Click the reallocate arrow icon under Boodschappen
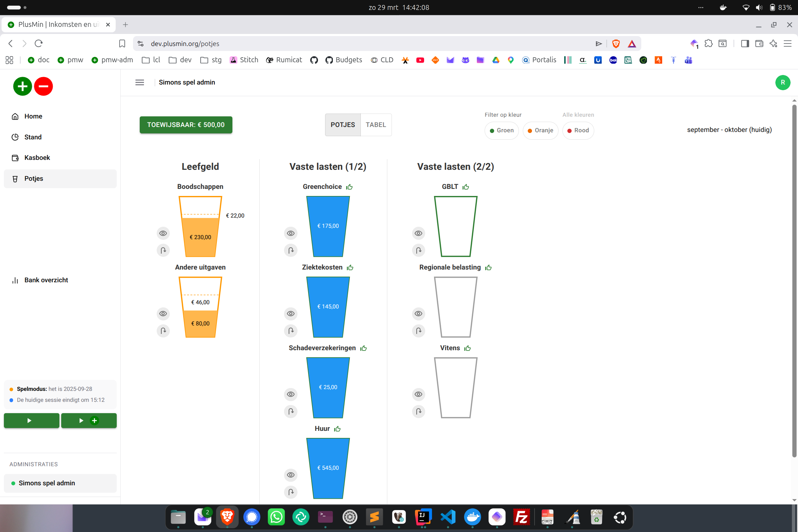Image resolution: width=798 pixels, height=532 pixels. tap(163, 250)
